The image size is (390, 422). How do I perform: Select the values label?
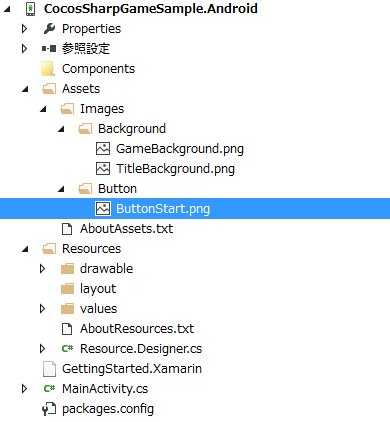coord(98,309)
